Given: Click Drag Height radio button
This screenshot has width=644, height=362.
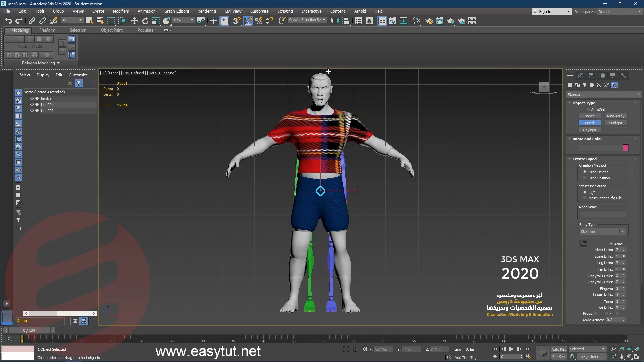Looking at the screenshot, I should coord(585,172).
